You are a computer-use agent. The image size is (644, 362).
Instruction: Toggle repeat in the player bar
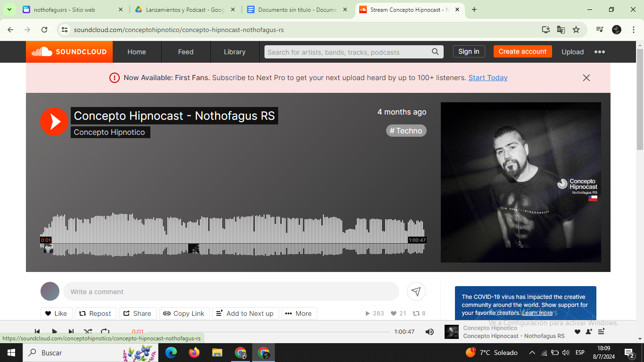[105, 332]
